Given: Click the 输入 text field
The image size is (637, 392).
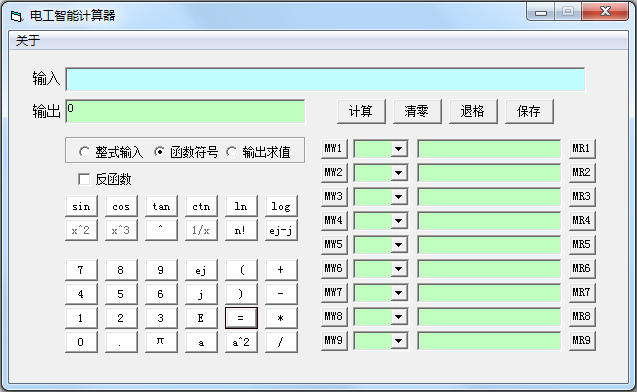Looking at the screenshot, I should click(x=325, y=79).
